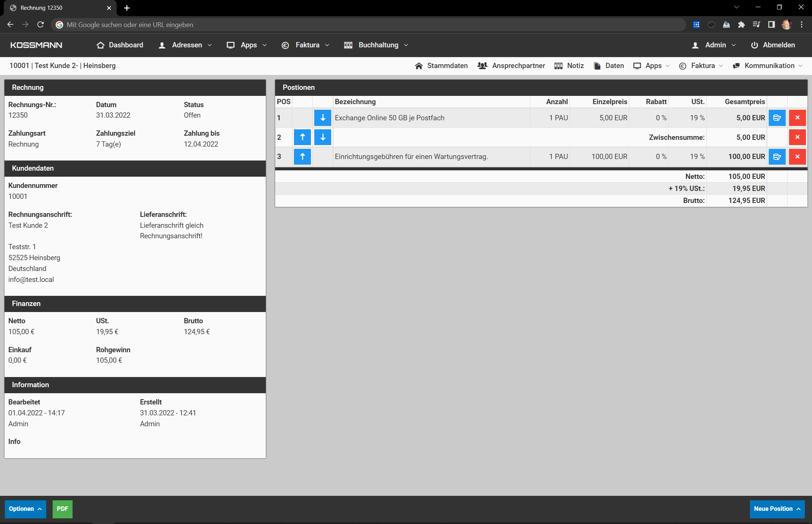Viewport: 812px width, 524px height.
Task: Edit position 3 Einrichtungsgebühren entry
Action: coord(777,156)
